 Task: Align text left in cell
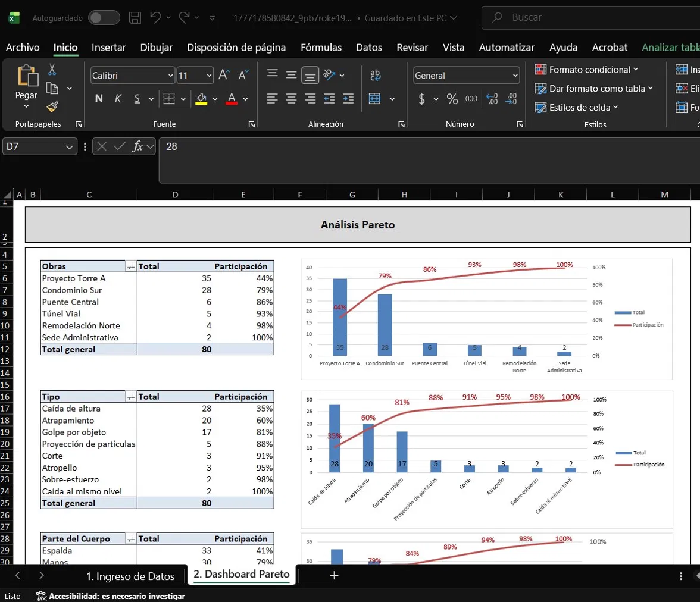[272, 99]
